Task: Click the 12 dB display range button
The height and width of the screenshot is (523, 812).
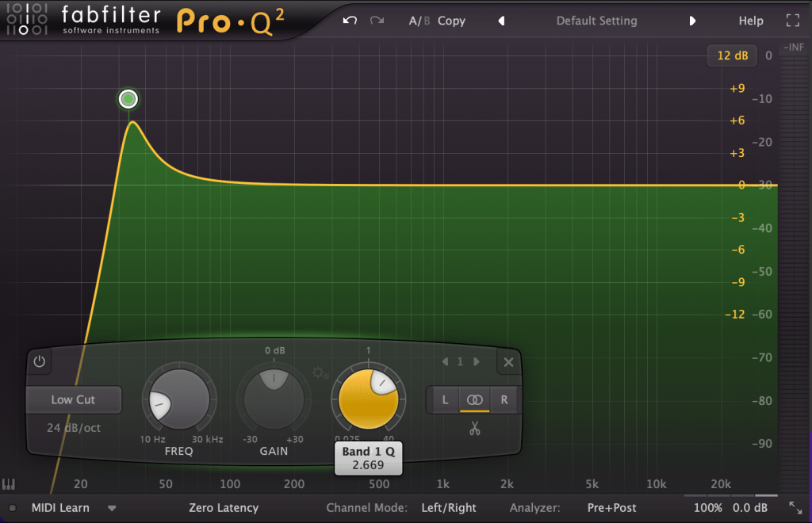Action: [731, 56]
